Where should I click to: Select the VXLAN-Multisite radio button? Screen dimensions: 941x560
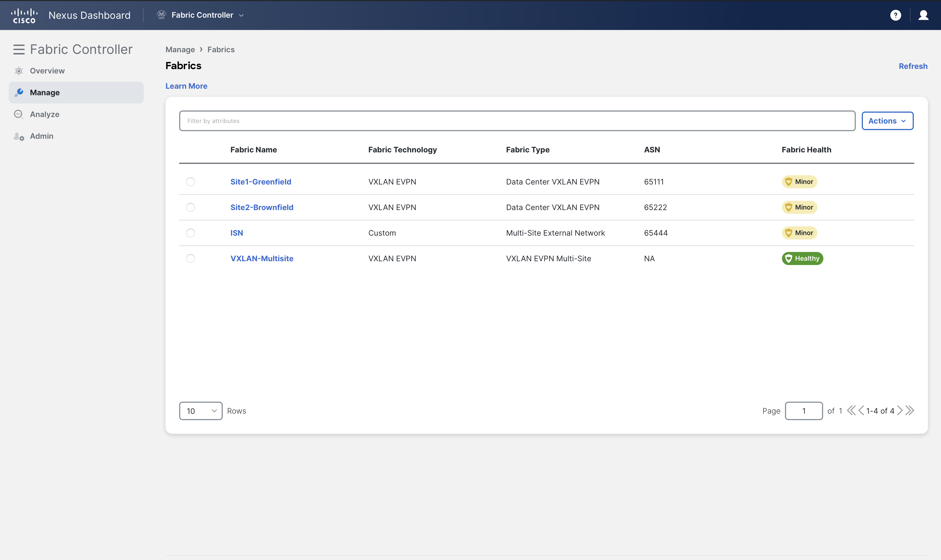[x=191, y=259]
